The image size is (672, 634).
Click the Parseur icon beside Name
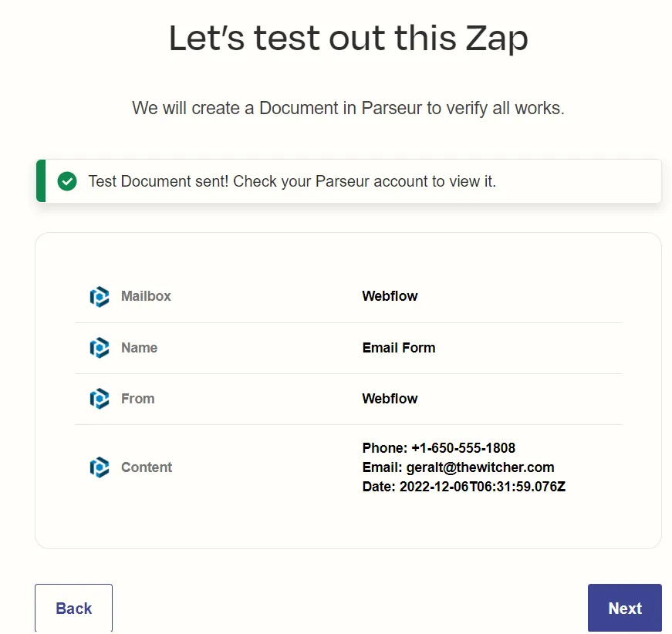point(99,348)
